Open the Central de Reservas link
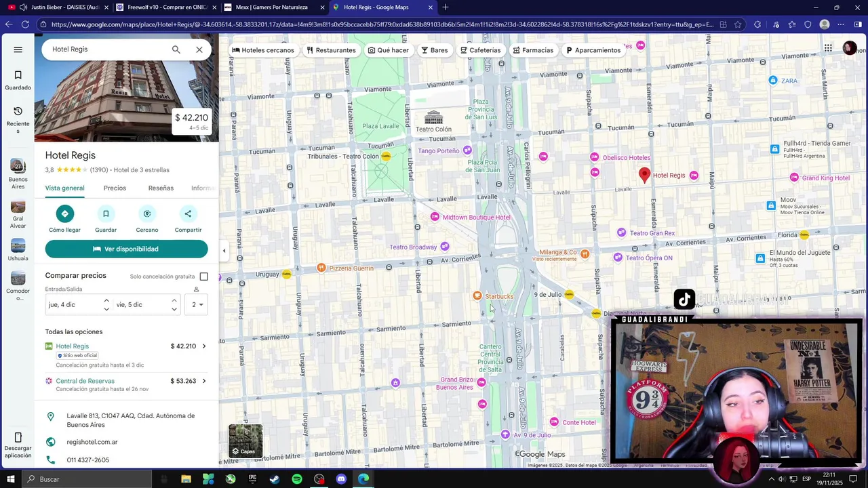Viewport: 868px width, 488px height. [x=85, y=381]
